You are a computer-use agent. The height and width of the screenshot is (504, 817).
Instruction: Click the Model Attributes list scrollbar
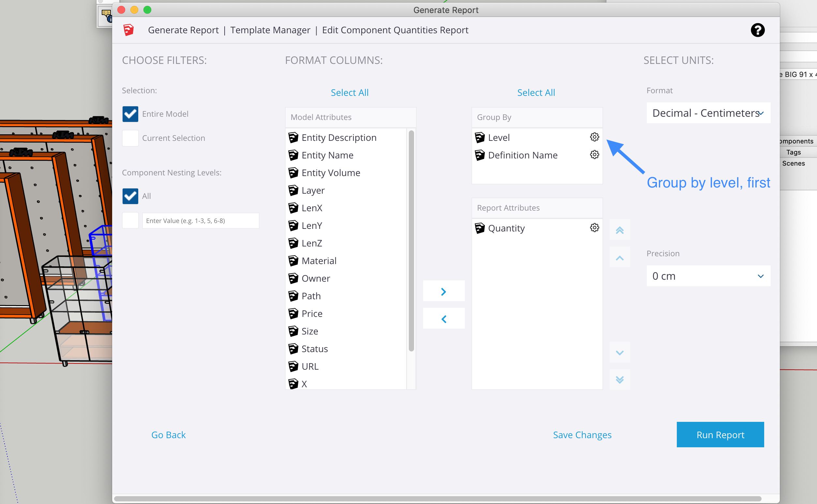pyautogui.click(x=411, y=241)
